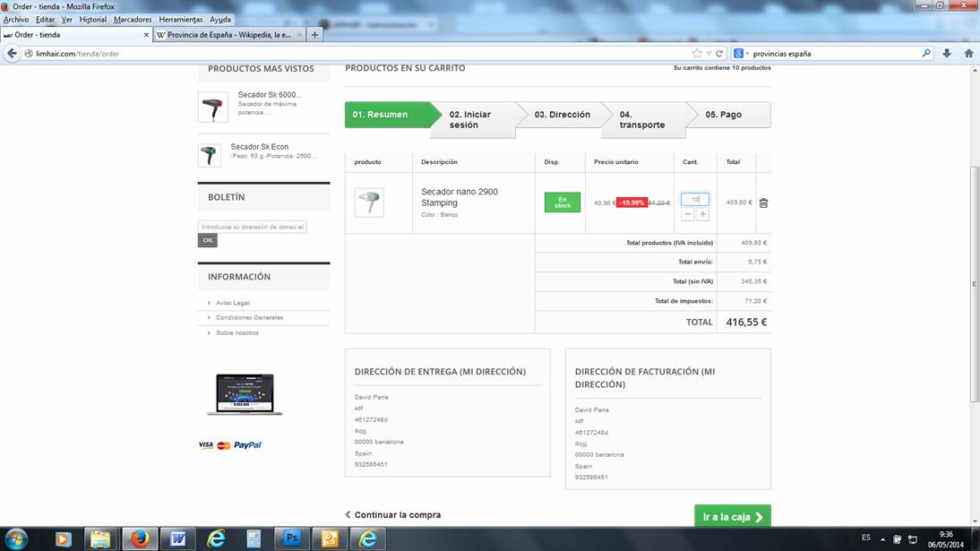Decrease quantity with the minus button
This screenshot has width=980, height=551.
pyautogui.click(x=687, y=214)
